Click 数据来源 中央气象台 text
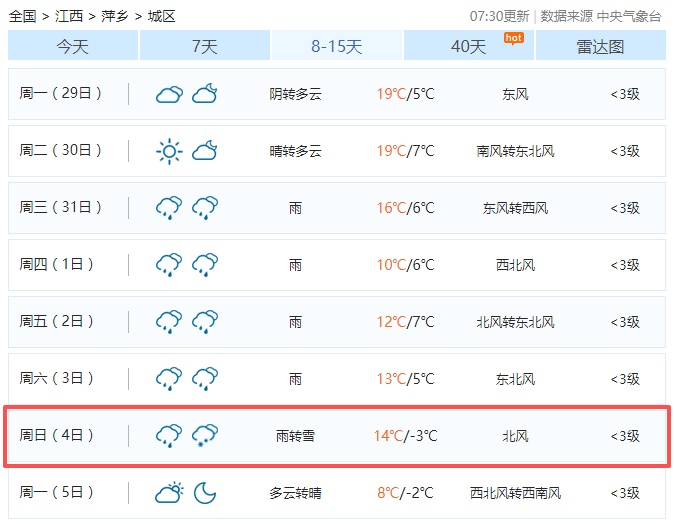 coord(601,16)
